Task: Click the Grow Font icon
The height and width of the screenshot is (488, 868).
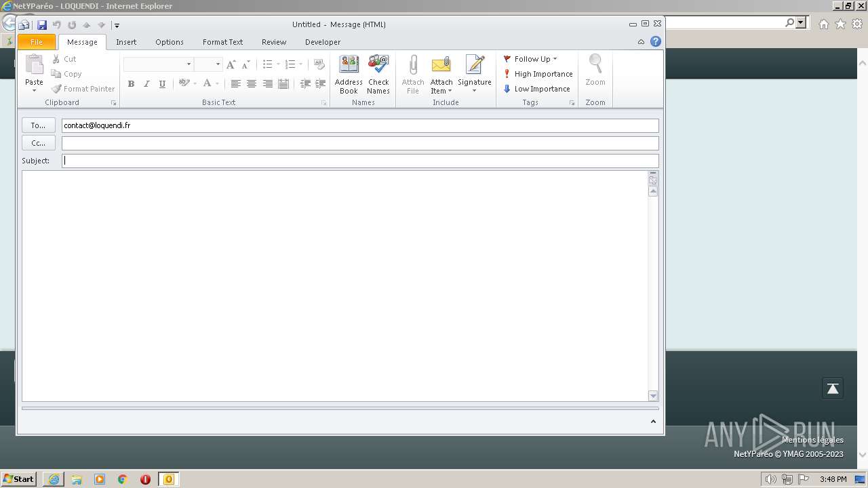Action: pyautogui.click(x=231, y=64)
